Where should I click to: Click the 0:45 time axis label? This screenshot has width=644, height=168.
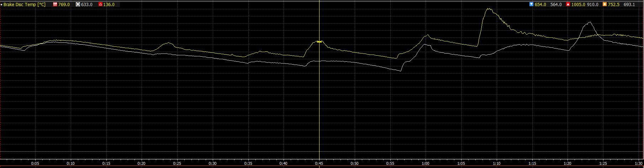click(319, 164)
